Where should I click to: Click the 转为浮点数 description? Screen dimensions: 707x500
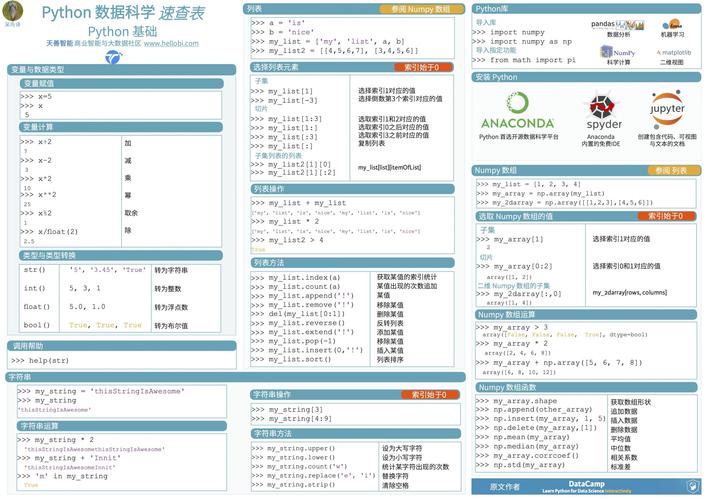pos(171,307)
